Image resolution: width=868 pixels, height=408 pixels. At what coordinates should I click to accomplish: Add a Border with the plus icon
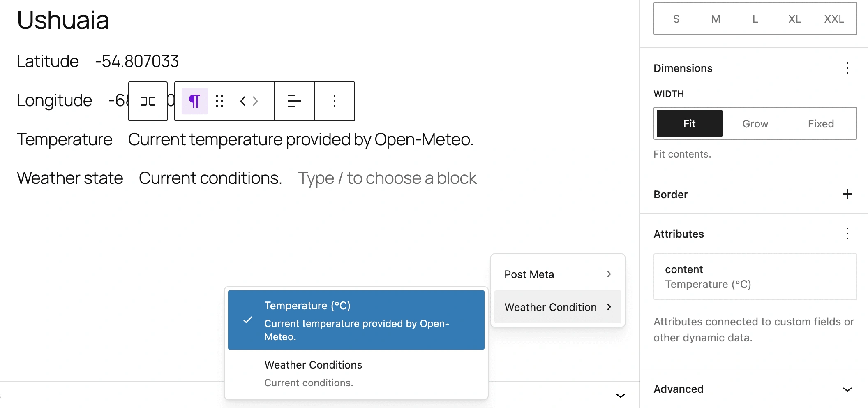point(847,194)
